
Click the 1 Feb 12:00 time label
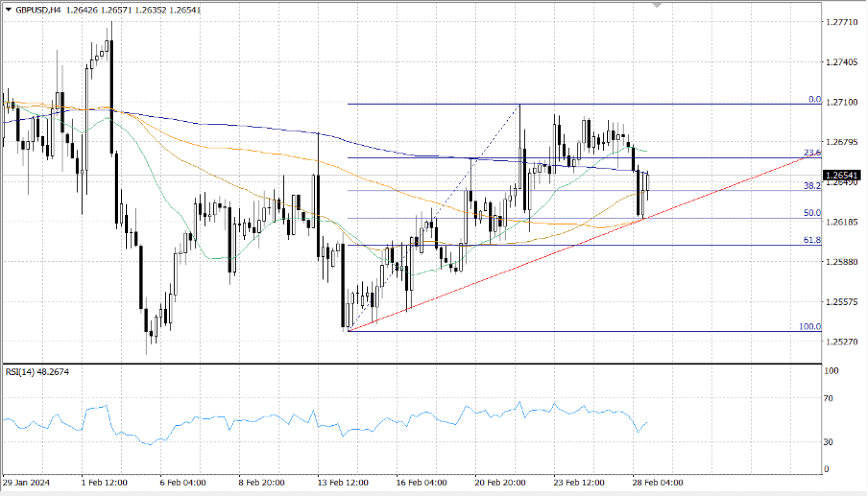pos(105,483)
